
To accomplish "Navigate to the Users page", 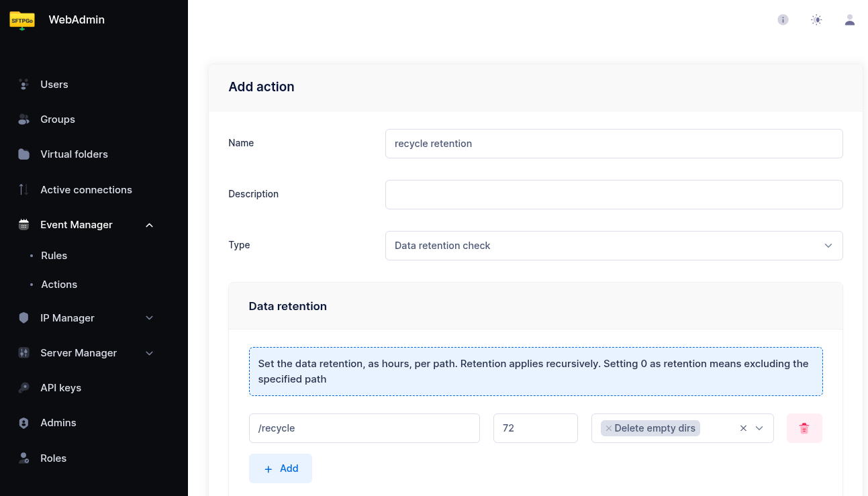I will 54,85.
